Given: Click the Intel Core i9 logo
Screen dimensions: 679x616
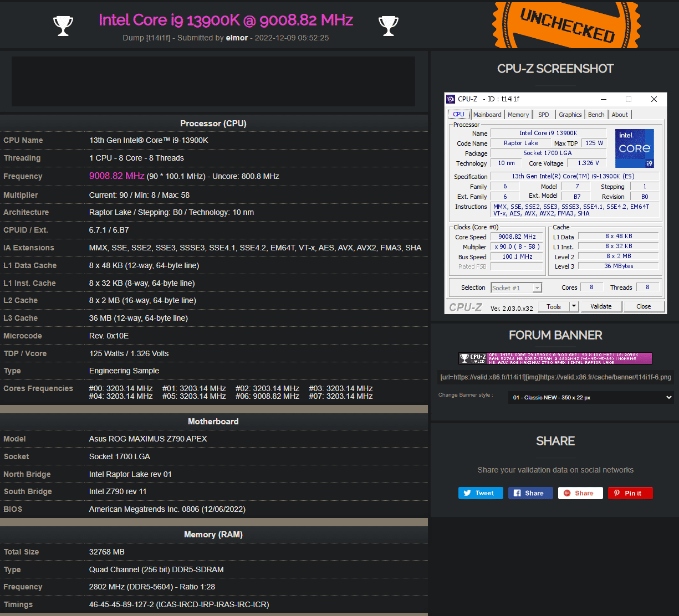Looking at the screenshot, I should [635, 148].
